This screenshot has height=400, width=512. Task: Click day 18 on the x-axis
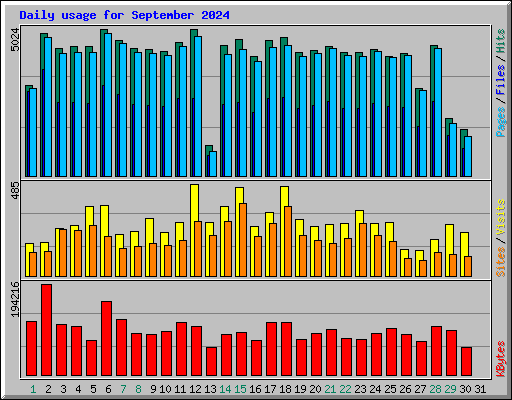click(285, 389)
